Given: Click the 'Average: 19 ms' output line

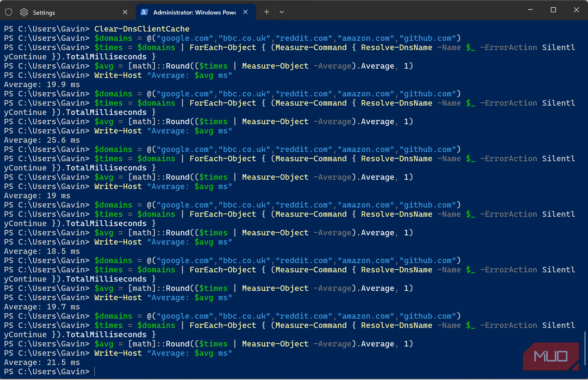Looking at the screenshot, I should (x=37, y=196).
